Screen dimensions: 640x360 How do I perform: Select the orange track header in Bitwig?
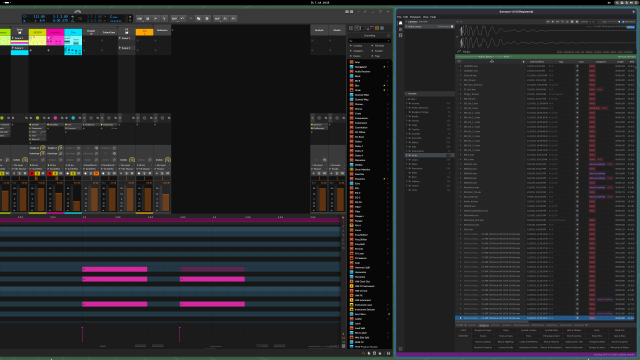point(144,32)
